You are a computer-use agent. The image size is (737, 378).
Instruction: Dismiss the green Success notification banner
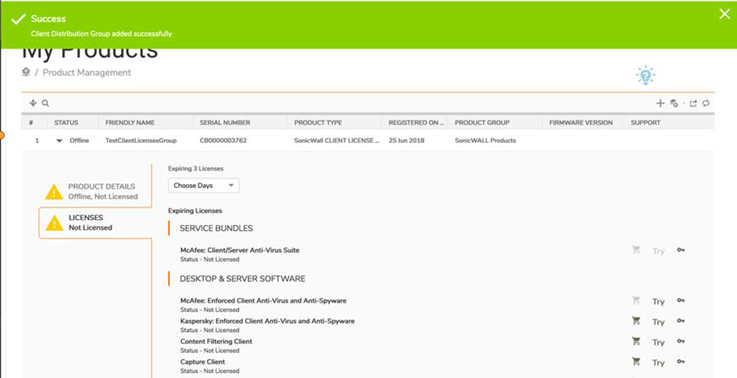click(x=724, y=14)
